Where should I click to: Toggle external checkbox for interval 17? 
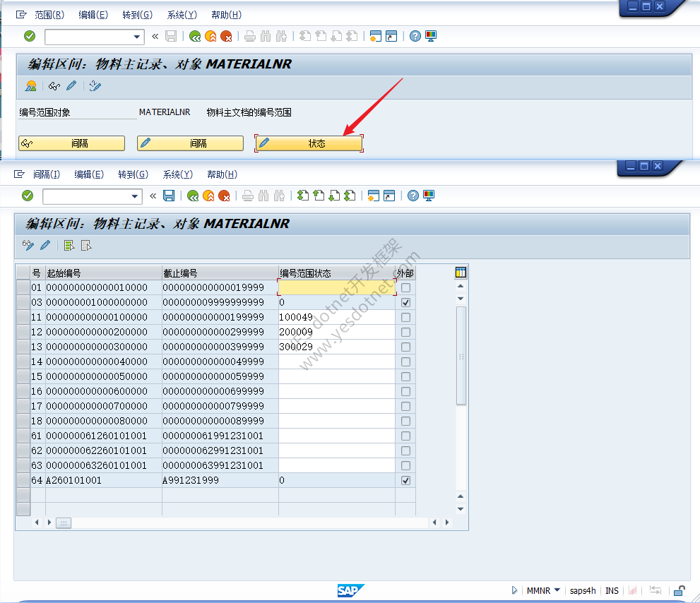pos(406,406)
